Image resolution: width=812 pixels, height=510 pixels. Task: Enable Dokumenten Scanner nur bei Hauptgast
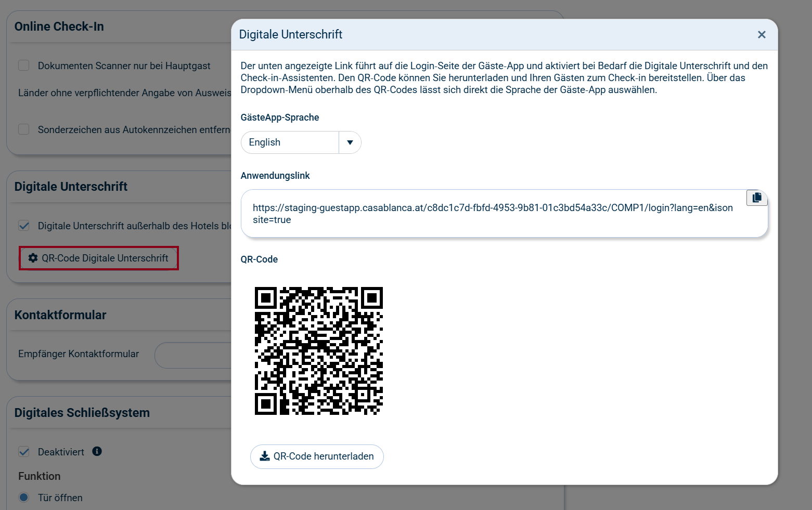pyautogui.click(x=23, y=66)
